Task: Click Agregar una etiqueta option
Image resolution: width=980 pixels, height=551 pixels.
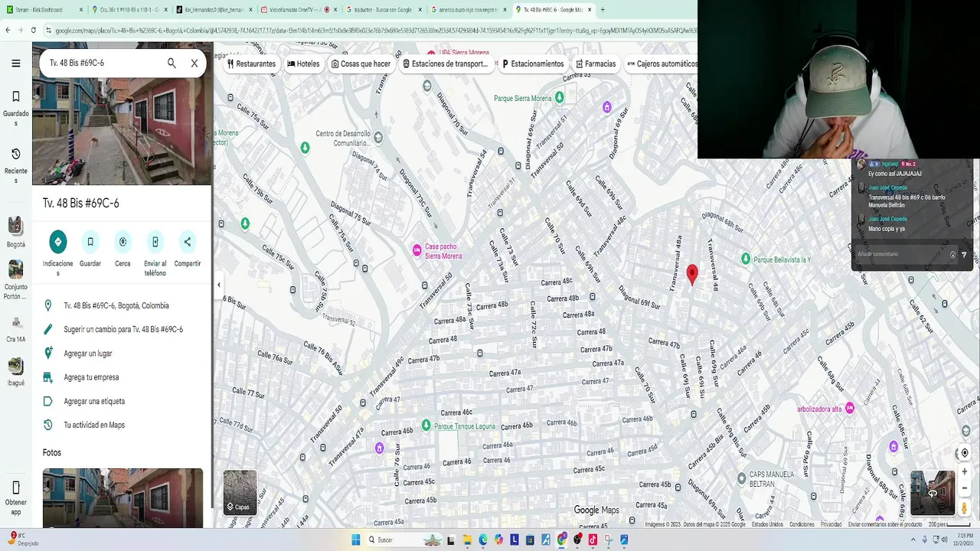Action: coord(122,401)
